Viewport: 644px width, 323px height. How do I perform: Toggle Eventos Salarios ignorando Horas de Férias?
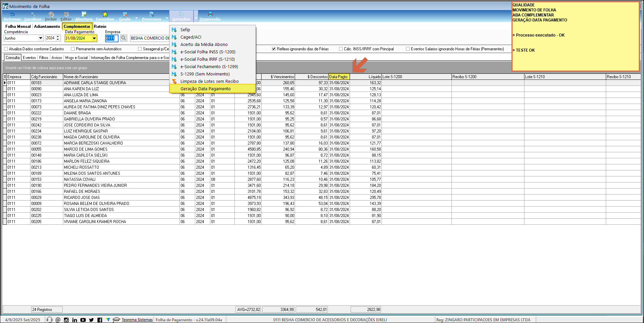(x=408, y=49)
